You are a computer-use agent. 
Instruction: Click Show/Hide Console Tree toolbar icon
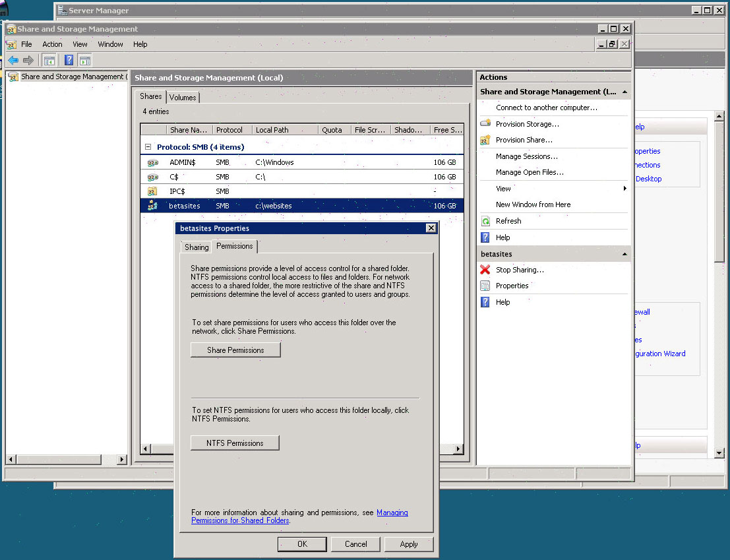(49, 60)
